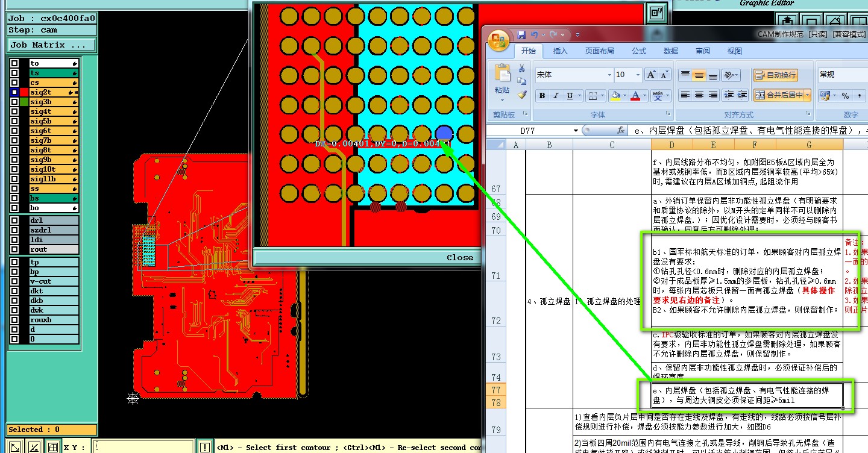Click the Excel Office button
Image resolution: width=868 pixels, height=453 pixels.
pos(499,40)
